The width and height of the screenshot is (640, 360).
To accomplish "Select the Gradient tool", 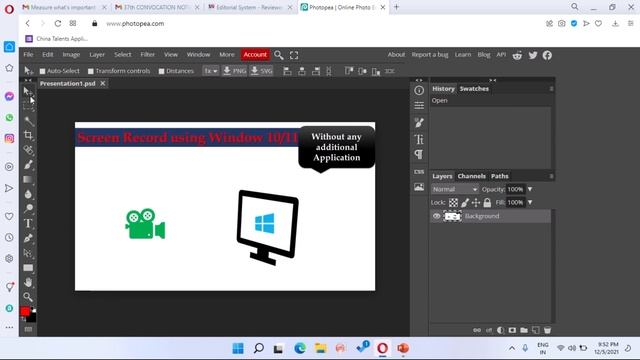I will (28, 179).
